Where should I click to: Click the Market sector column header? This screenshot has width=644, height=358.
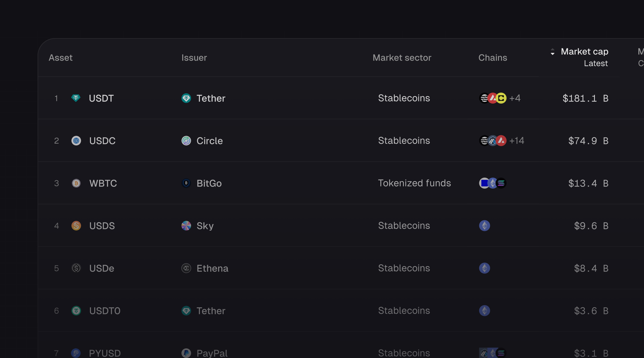pyautogui.click(x=402, y=57)
